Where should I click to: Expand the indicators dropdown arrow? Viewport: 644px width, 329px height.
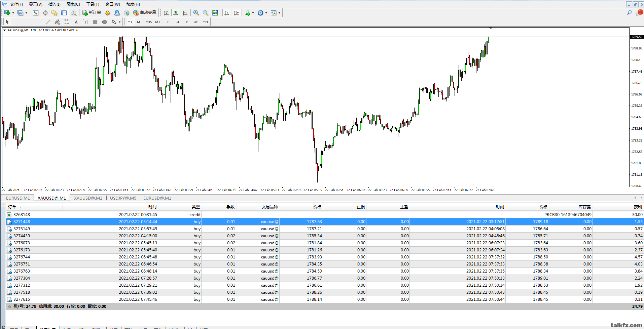pyautogui.click(x=253, y=13)
